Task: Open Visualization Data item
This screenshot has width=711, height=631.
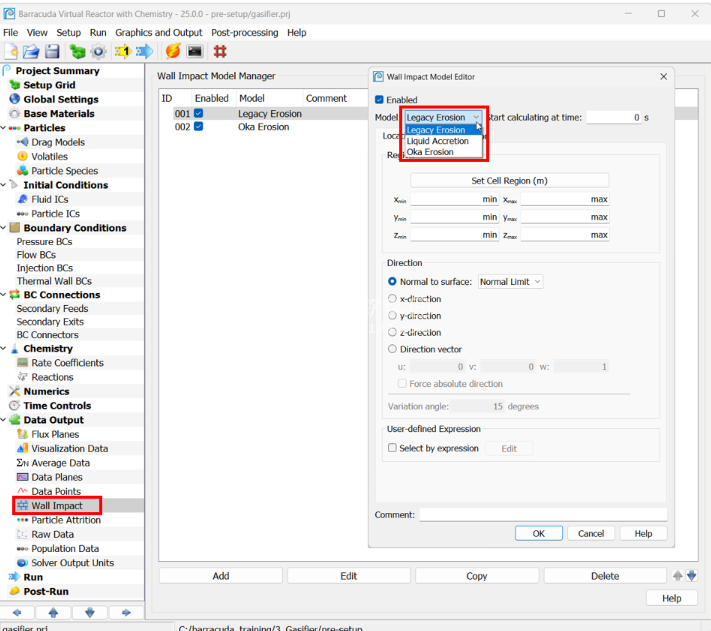Action: coord(69,448)
